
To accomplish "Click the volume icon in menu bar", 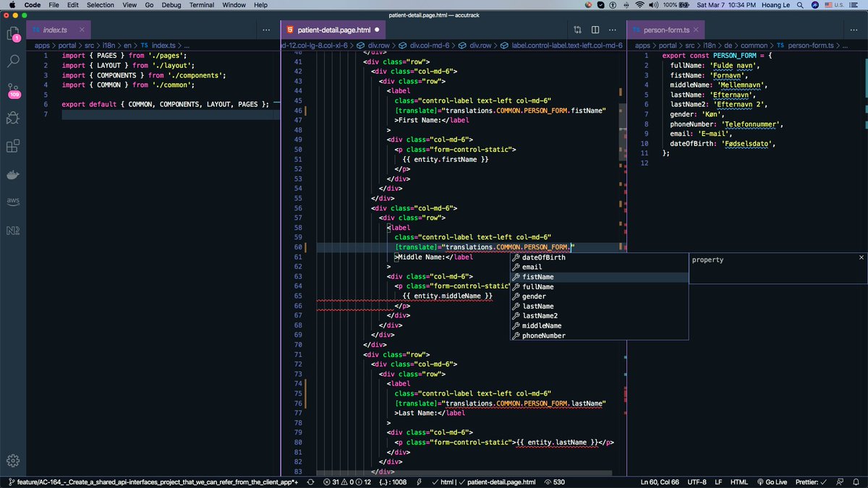I will pos(654,5).
